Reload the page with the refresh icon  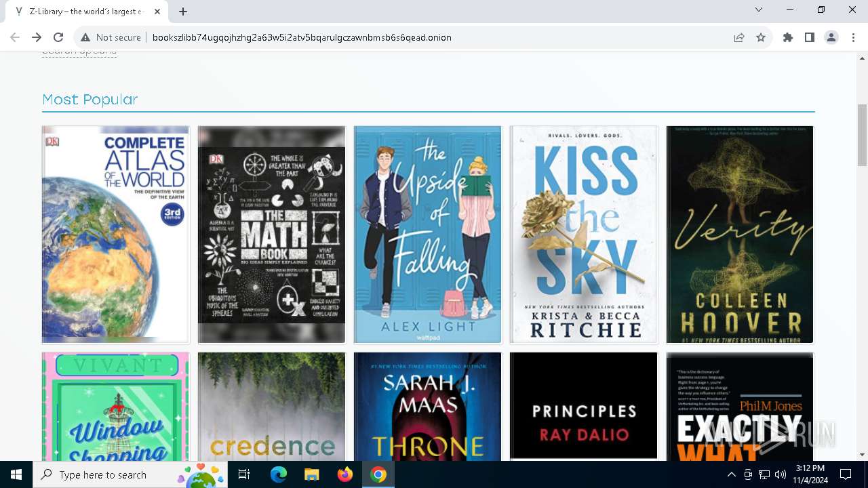(x=58, y=37)
